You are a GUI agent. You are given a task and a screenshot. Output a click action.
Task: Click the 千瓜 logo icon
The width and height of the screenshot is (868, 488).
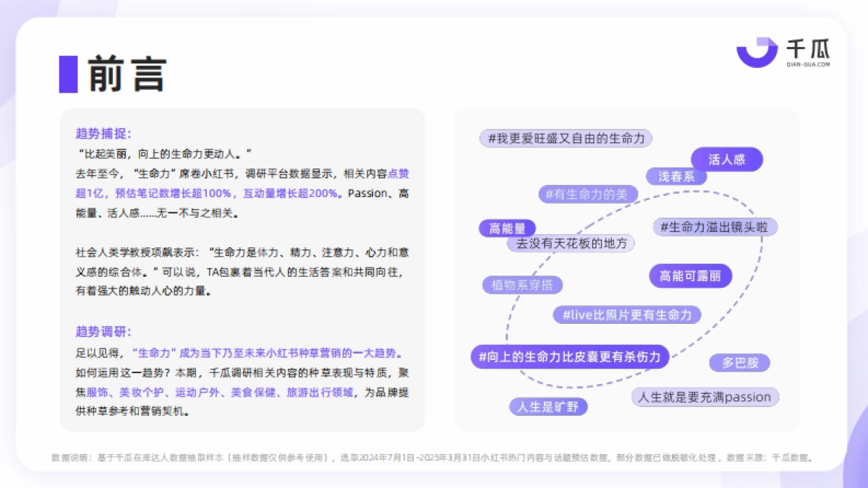[755, 52]
